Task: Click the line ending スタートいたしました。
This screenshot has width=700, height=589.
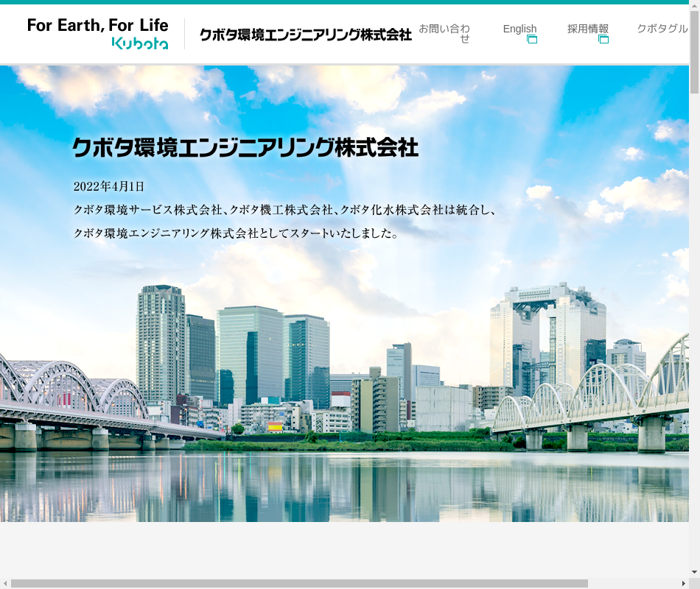Action: (x=236, y=233)
